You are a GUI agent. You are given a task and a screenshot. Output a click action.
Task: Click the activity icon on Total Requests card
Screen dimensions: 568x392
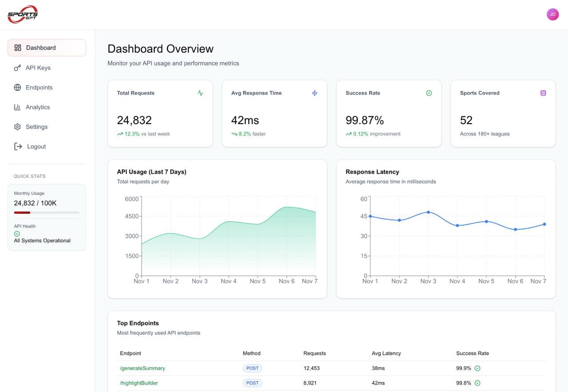click(x=200, y=93)
